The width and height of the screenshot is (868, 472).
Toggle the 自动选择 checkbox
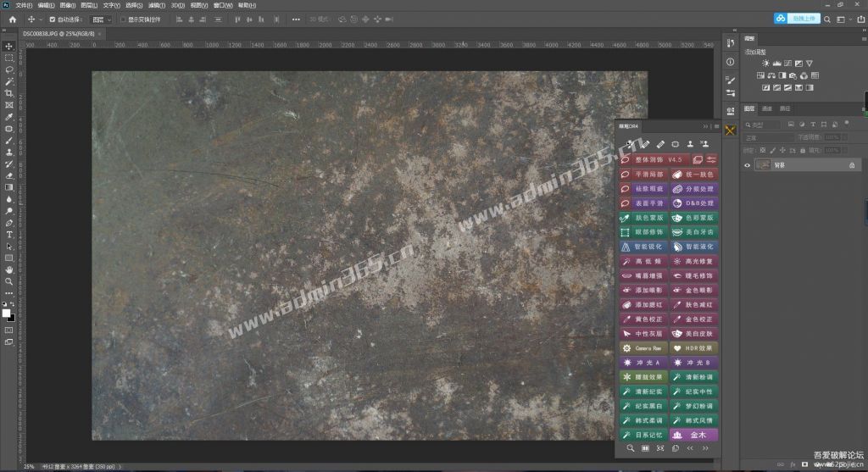53,19
